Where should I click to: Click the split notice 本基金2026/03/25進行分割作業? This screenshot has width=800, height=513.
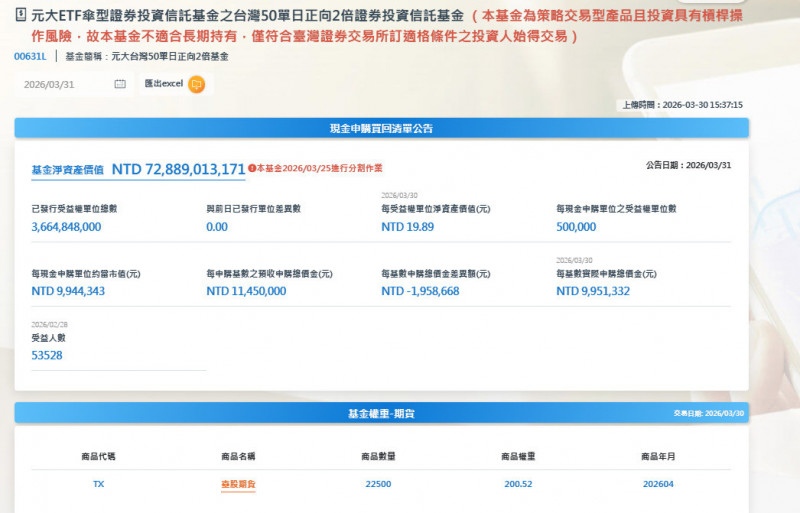(x=319, y=168)
